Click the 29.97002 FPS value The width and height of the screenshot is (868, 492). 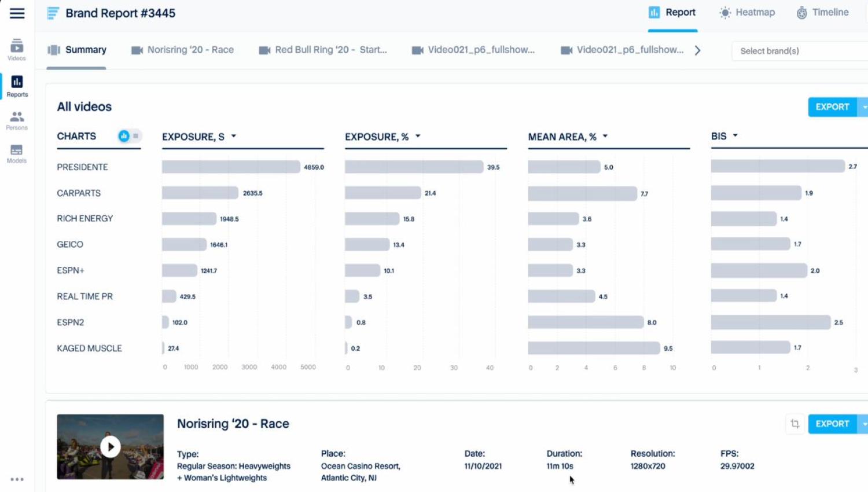[737, 466]
